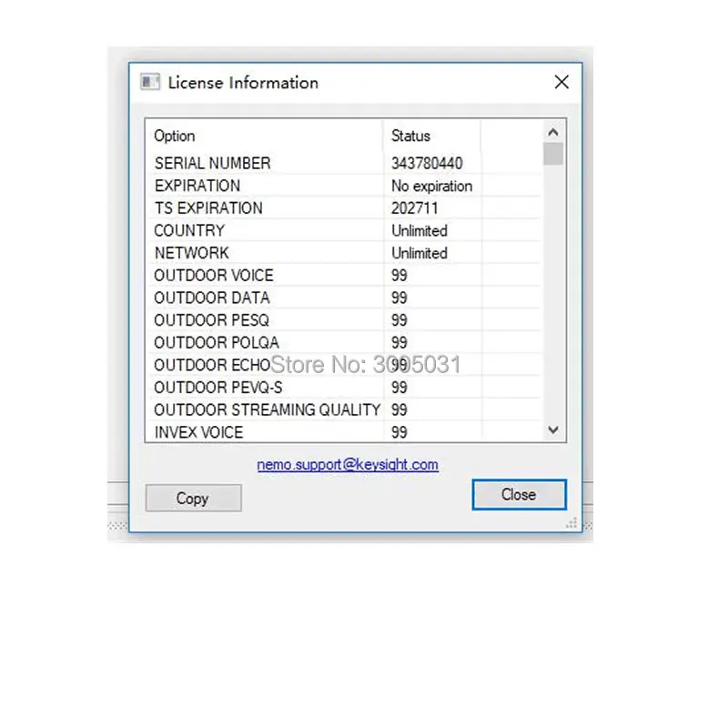Viewport: 728px width, 728px height.
Task: Click 99 in the OUTDOOR VOICE row
Action: tap(399, 276)
